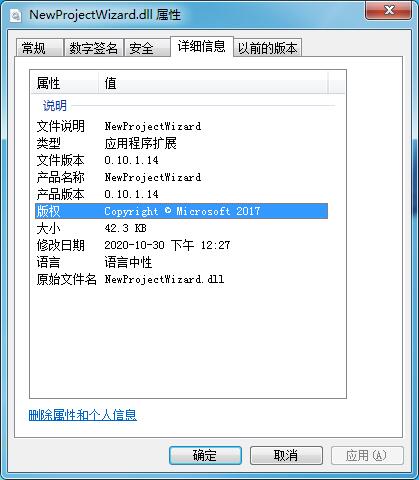Switch to the 常规 tab

tap(39, 48)
